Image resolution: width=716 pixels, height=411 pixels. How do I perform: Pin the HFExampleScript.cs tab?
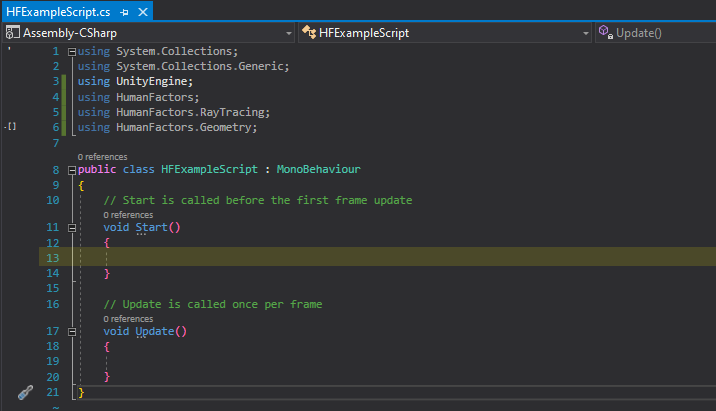(124, 12)
